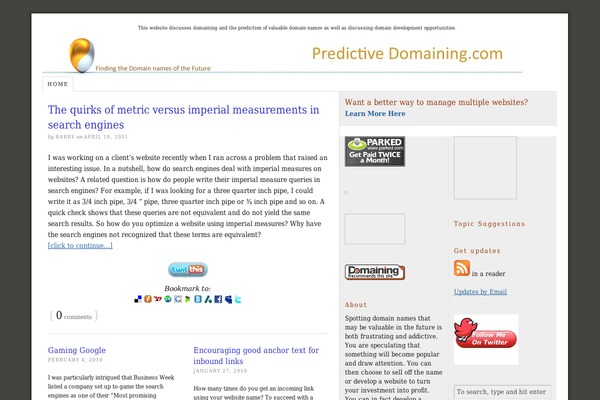
Task: Click the light-blue square bookmark icon
Action: click(x=198, y=299)
